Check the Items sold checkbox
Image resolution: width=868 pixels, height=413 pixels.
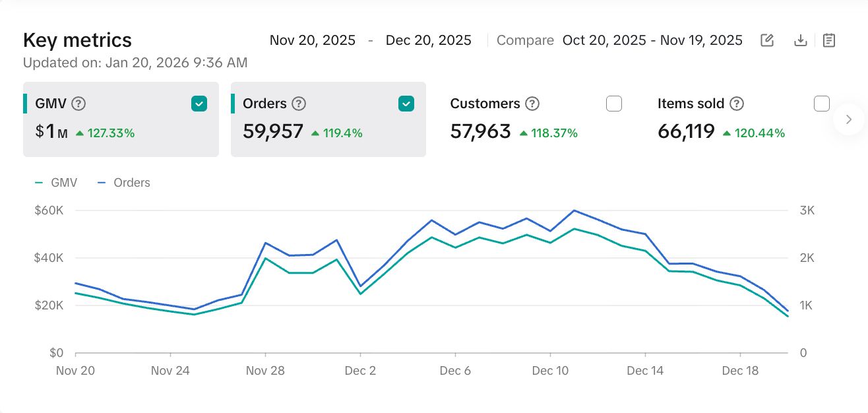821,104
